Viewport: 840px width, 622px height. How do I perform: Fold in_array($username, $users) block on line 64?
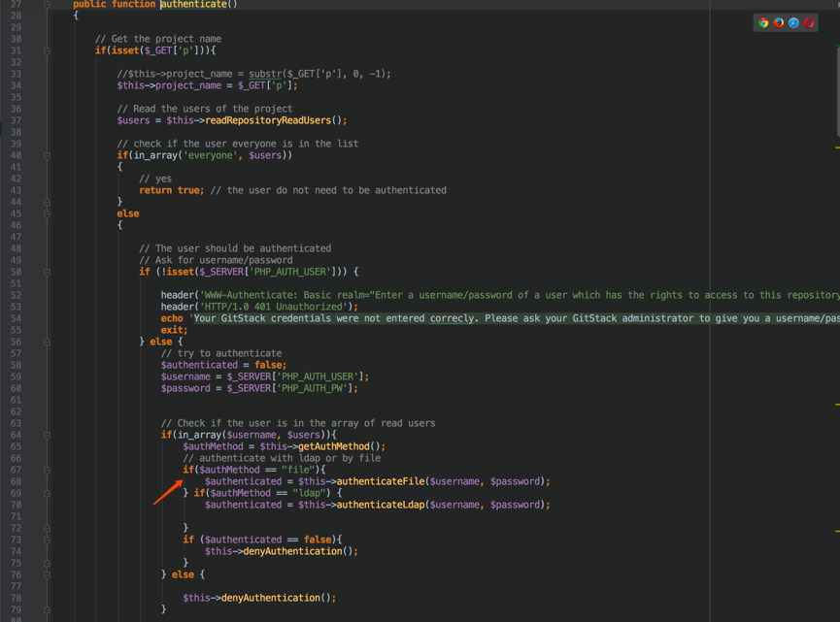click(x=48, y=435)
